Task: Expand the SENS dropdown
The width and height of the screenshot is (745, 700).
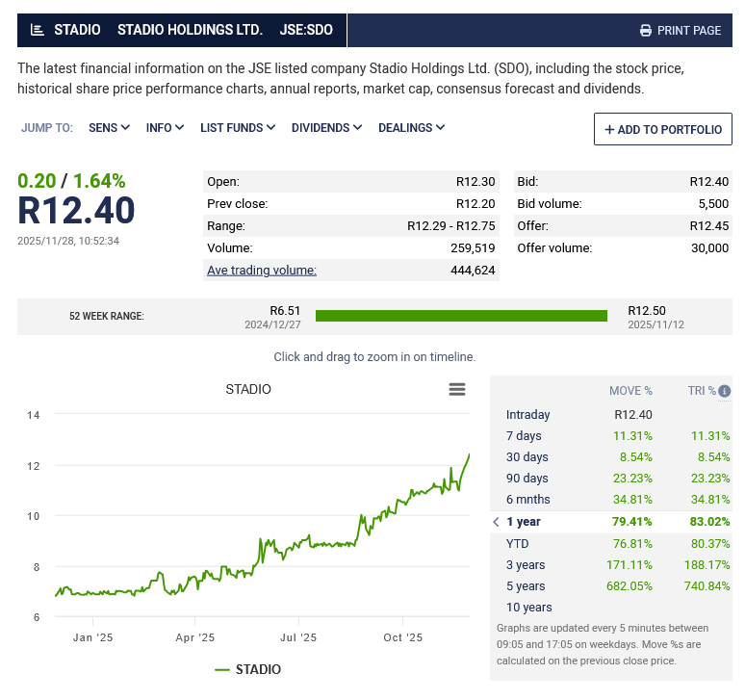Action: 110,128
